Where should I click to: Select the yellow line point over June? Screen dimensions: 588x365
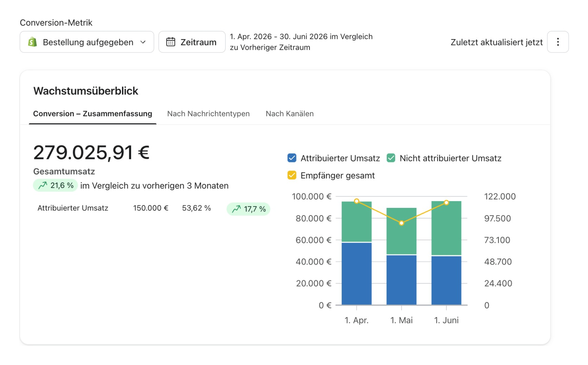point(446,203)
